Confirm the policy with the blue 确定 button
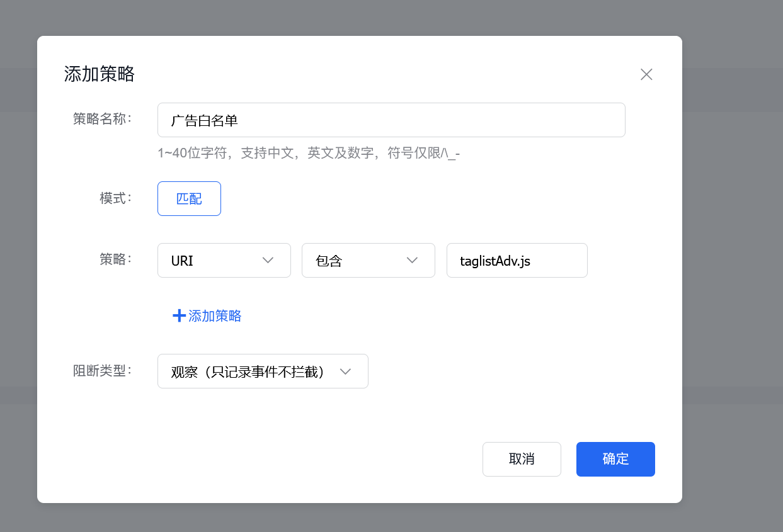Viewport: 783px width, 532px height. pyautogui.click(x=615, y=459)
